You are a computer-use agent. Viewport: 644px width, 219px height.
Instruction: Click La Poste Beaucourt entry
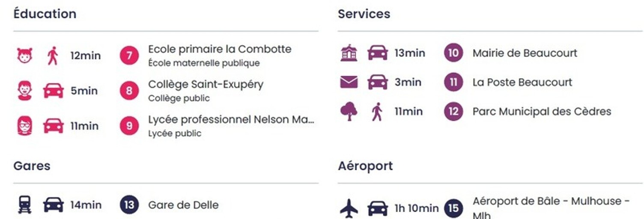(522, 82)
